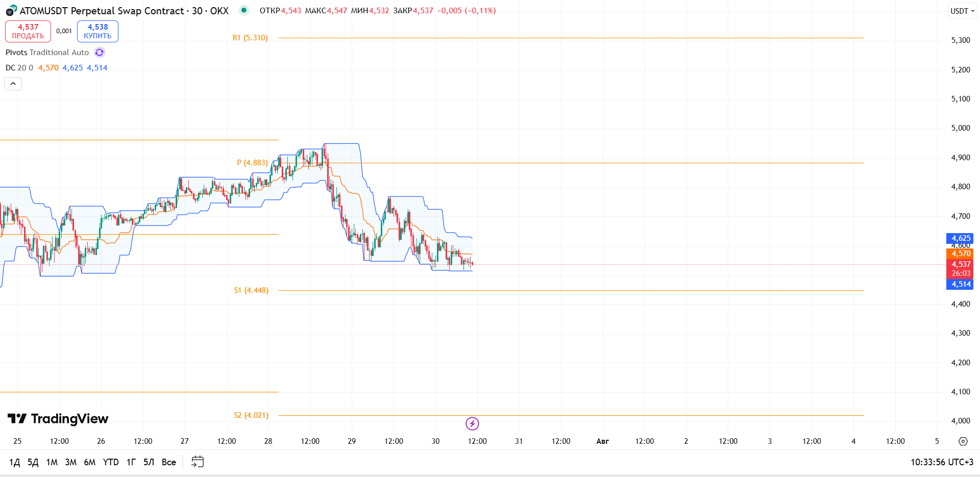Viewport: 980px width, 477px height.
Task: Click the ATOM coin symbol icon
Action: 11,10
